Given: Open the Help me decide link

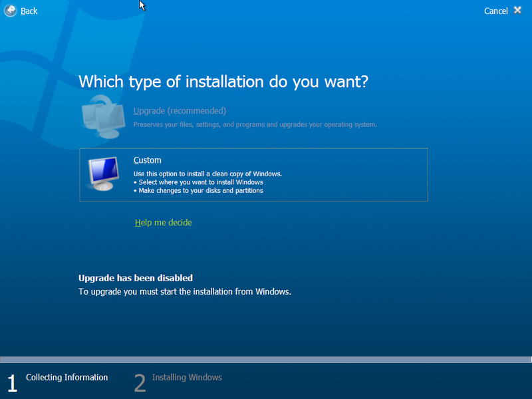Looking at the screenshot, I should pos(163,223).
